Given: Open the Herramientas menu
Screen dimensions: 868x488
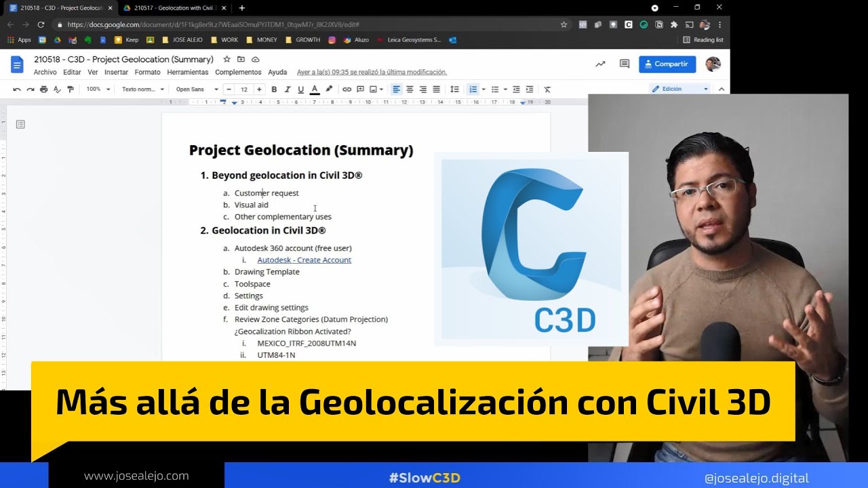Looking at the screenshot, I should [x=188, y=72].
